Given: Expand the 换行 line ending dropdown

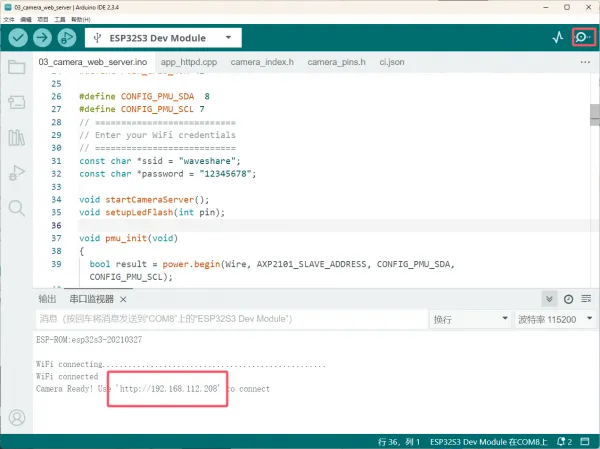Looking at the screenshot, I should point(468,319).
